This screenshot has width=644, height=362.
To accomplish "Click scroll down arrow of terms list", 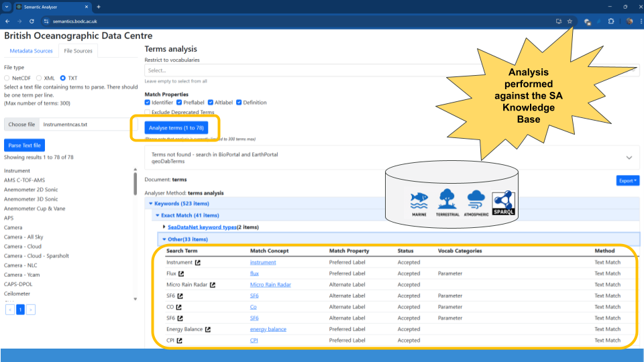I will (135, 299).
